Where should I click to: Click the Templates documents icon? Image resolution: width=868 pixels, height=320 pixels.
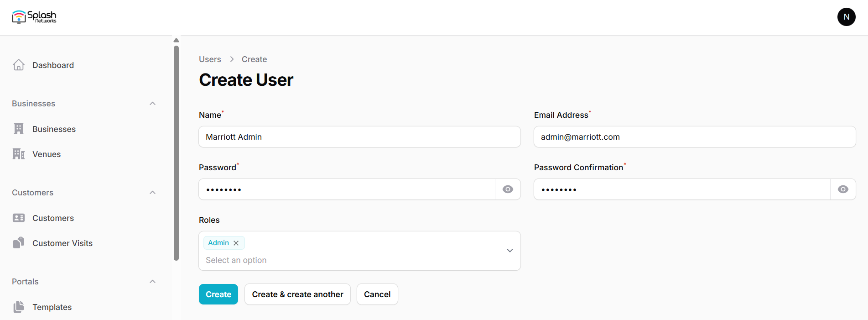pos(19,307)
